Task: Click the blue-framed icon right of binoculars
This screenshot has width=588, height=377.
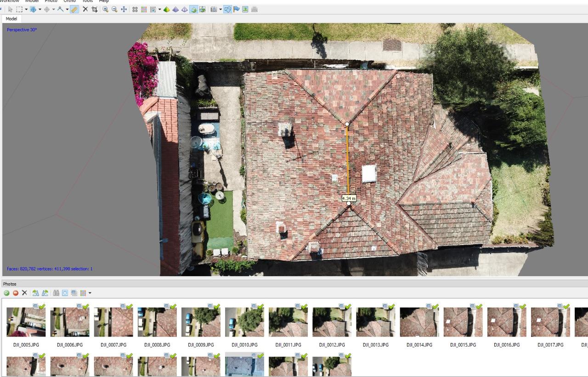Action: [65, 293]
